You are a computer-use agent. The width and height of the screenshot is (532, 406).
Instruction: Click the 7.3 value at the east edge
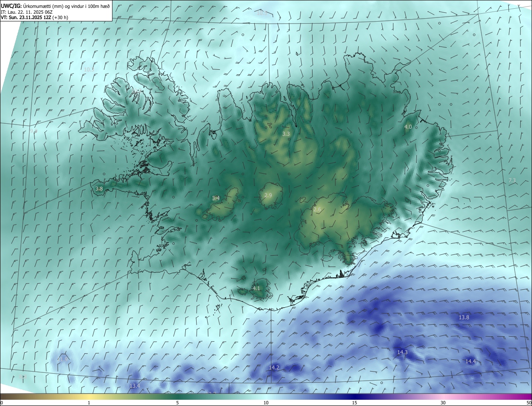click(512, 180)
